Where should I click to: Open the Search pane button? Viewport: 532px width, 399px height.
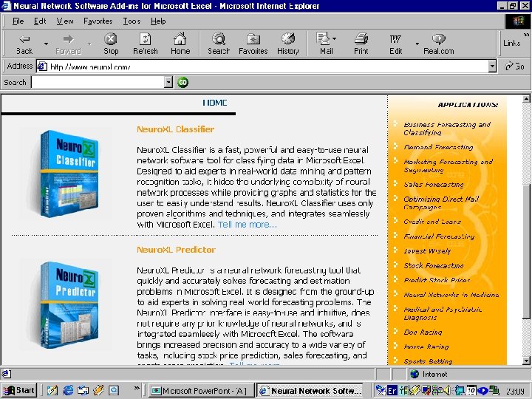(x=219, y=44)
